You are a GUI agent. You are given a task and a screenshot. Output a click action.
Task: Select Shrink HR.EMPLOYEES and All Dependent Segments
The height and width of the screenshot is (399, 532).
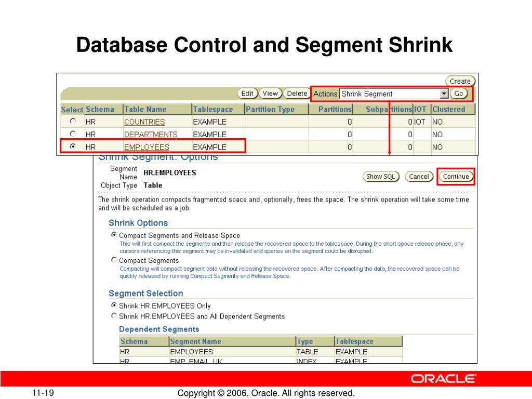[x=114, y=315]
